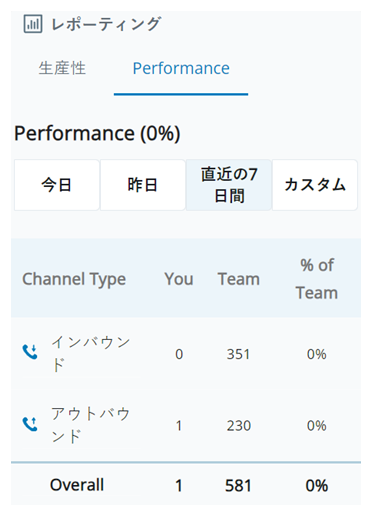Click the Channel Type column header
The width and height of the screenshot is (373, 517).
74,279
